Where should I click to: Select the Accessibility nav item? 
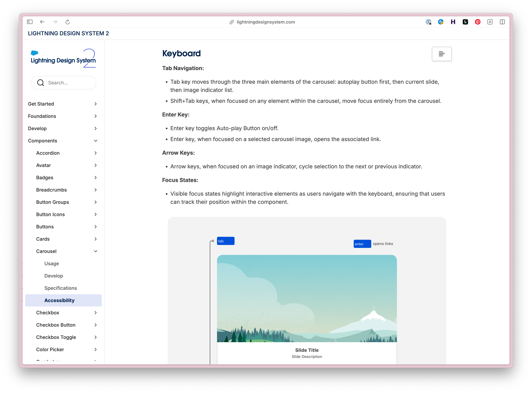[x=63, y=300]
